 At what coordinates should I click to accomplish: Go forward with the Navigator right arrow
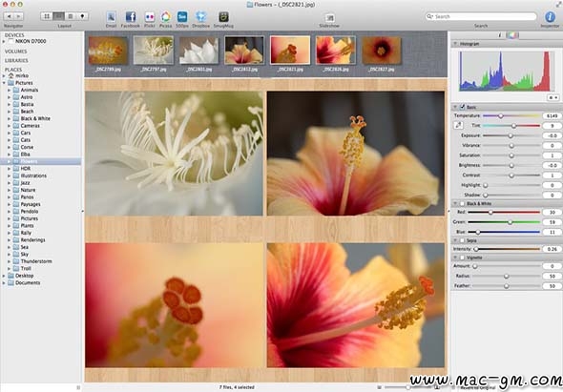(19, 16)
